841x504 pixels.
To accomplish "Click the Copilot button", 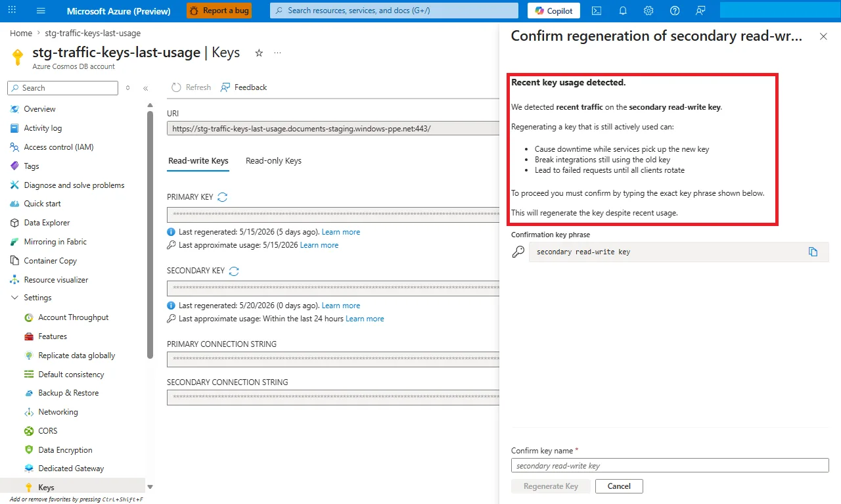I will coord(554,11).
